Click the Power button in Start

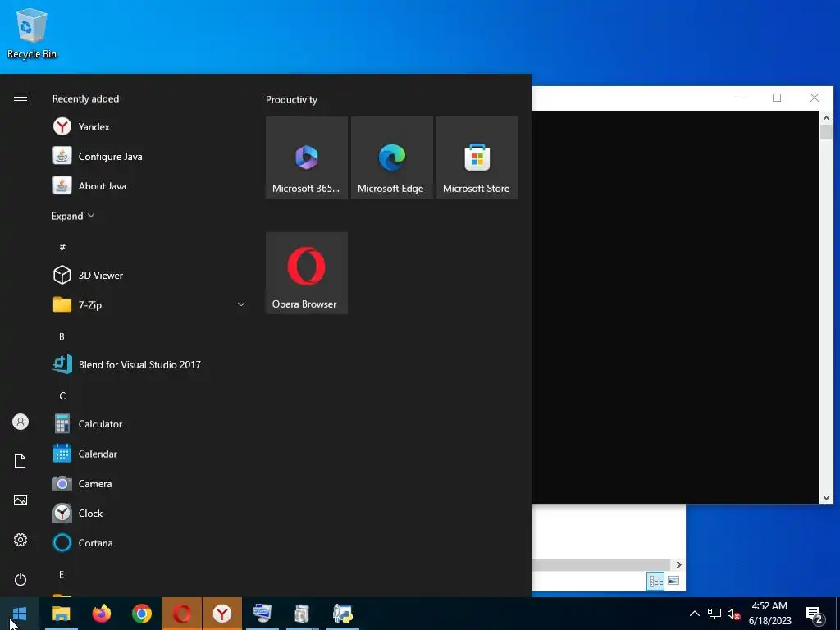click(21, 579)
